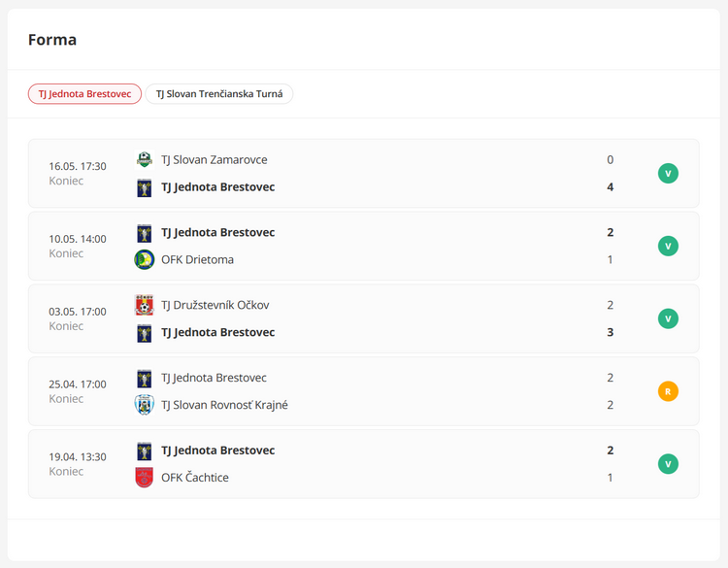Open match dated 25.04. 17:00
The height and width of the screenshot is (568, 728).
pyautogui.click(x=364, y=391)
